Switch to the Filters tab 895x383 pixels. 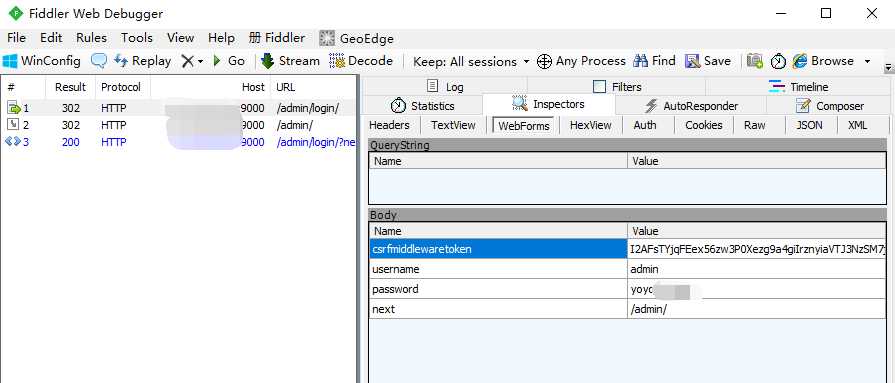pyautogui.click(x=617, y=87)
